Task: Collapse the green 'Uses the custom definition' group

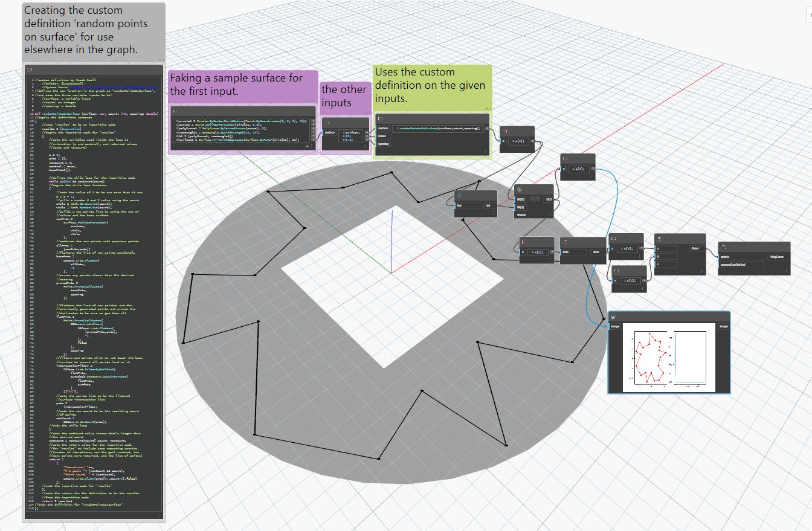Action: 488,109
